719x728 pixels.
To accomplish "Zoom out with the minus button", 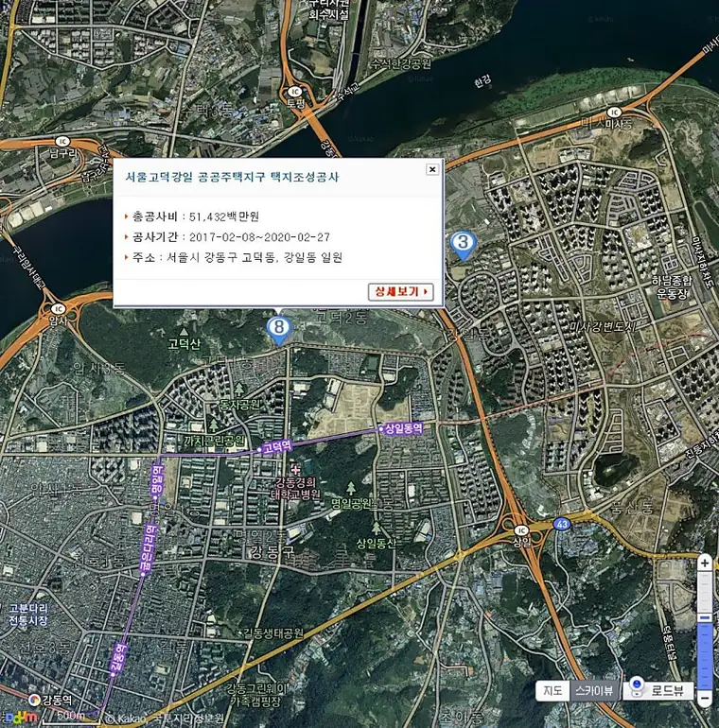I will [705, 698].
